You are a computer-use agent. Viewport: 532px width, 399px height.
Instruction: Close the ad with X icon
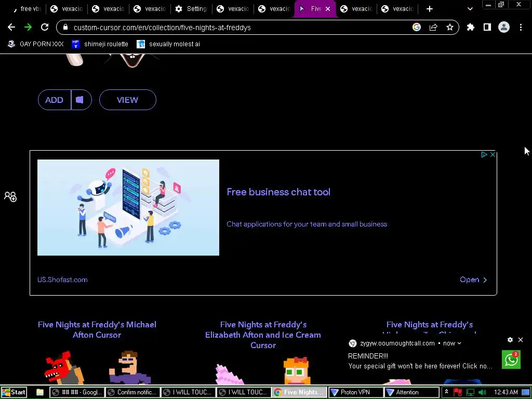point(493,155)
